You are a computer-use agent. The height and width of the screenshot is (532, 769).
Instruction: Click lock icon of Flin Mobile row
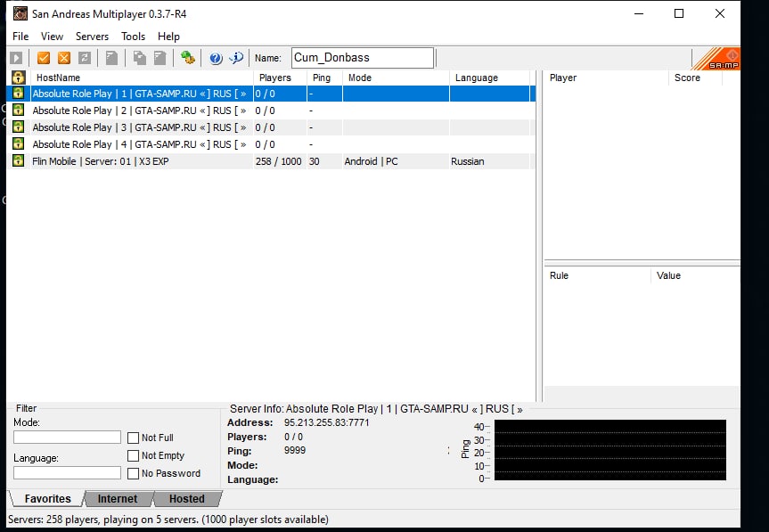point(18,160)
